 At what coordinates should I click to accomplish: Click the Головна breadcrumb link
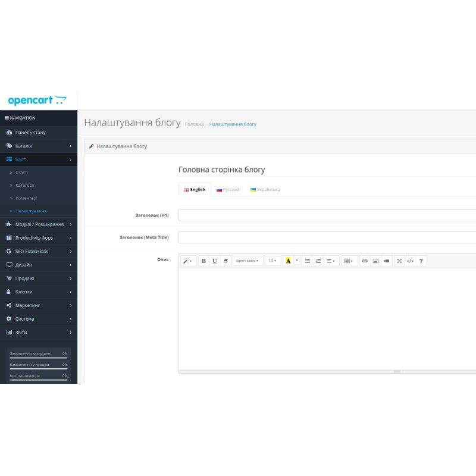coord(194,124)
